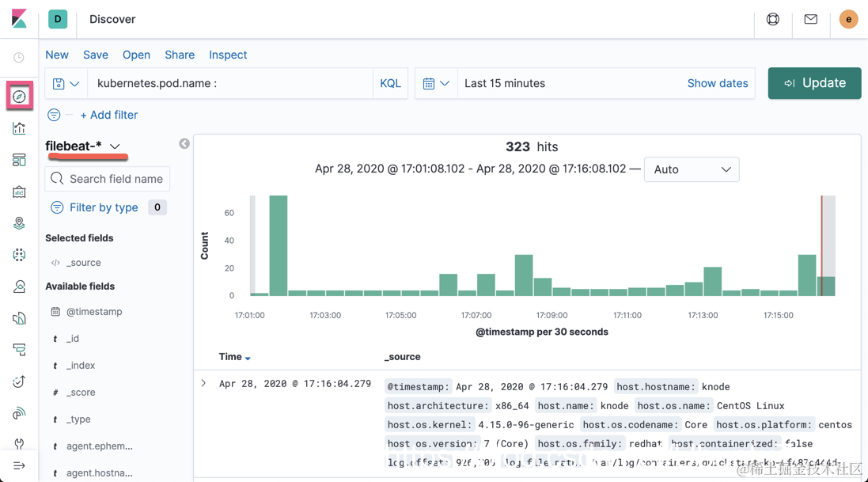Select the _source selected field
This screenshot has height=482, width=868.
[x=84, y=263]
